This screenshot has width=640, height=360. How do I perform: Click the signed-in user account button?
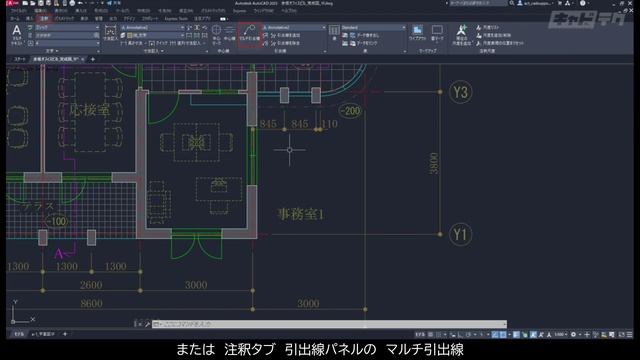point(536,3)
